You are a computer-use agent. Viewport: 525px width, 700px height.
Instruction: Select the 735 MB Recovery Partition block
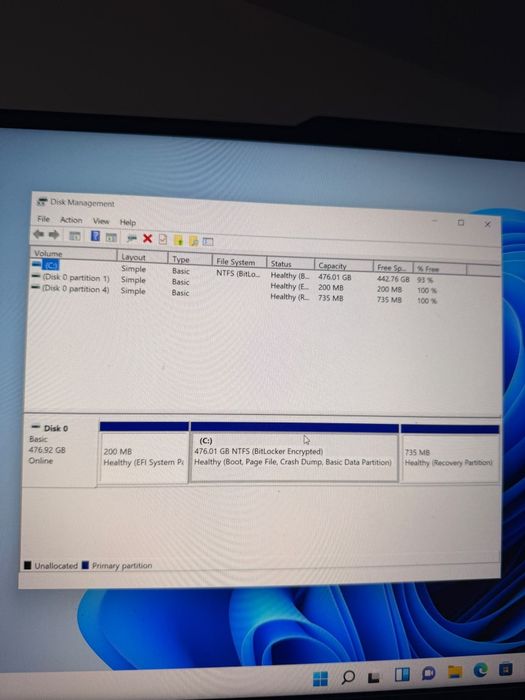pyautogui.click(x=450, y=454)
